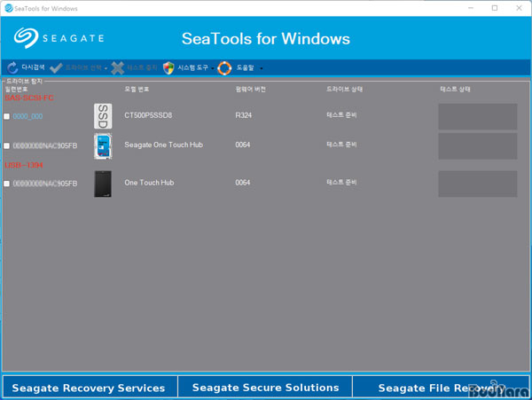Click the rescan (다시검색) refresh arrow icon
This screenshot has width=532, height=400.
[x=12, y=68]
